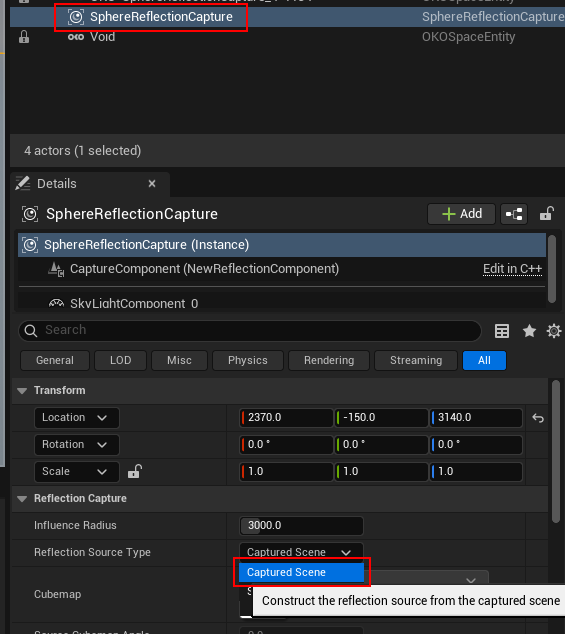Click Location X field 2370.0
565x634 pixels.
point(286,418)
